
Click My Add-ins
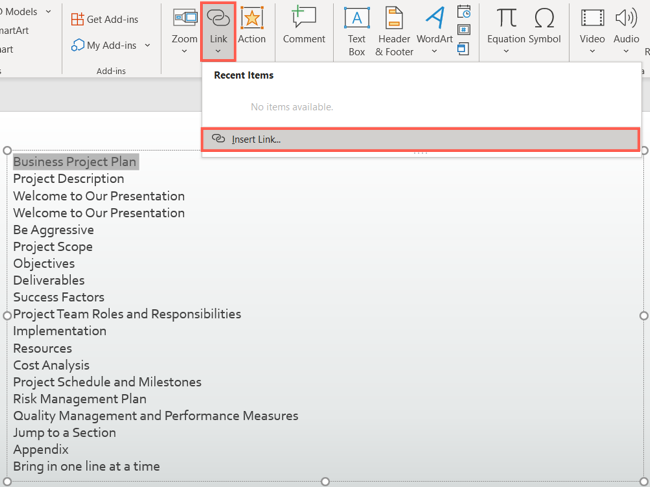pyautogui.click(x=110, y=45)
